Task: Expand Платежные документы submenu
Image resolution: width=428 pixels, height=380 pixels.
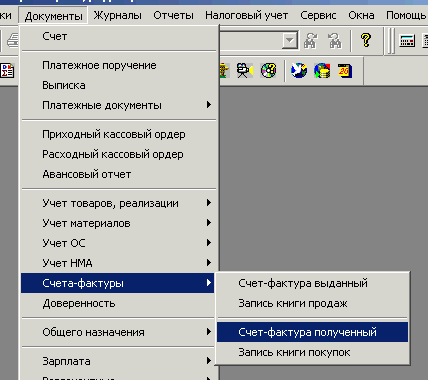Action: click(x=118, y=105)
